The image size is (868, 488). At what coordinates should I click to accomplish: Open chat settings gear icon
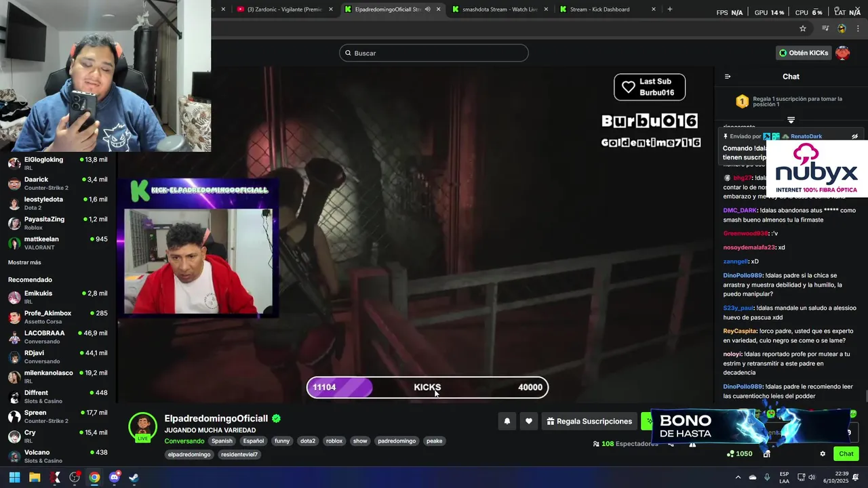click(823, 454)
